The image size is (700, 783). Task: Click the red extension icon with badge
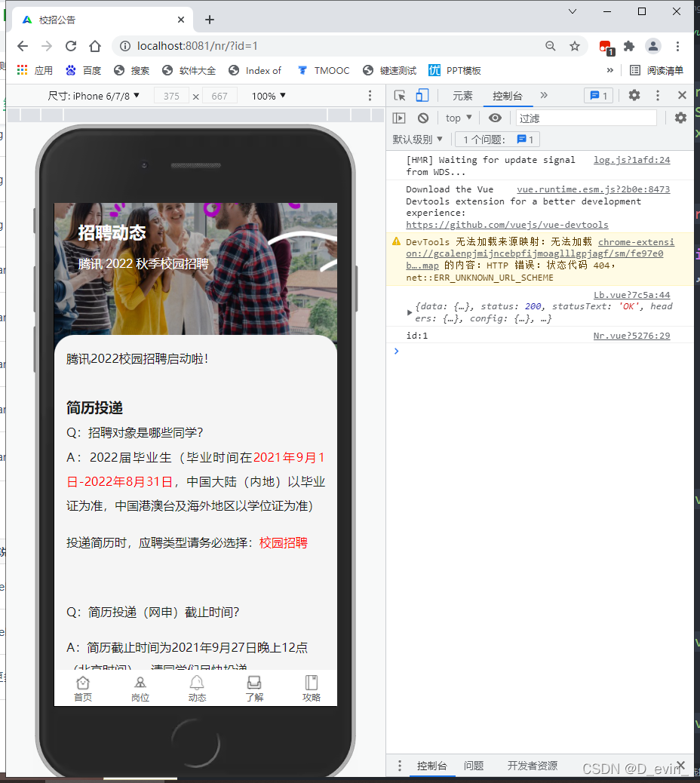606,48
